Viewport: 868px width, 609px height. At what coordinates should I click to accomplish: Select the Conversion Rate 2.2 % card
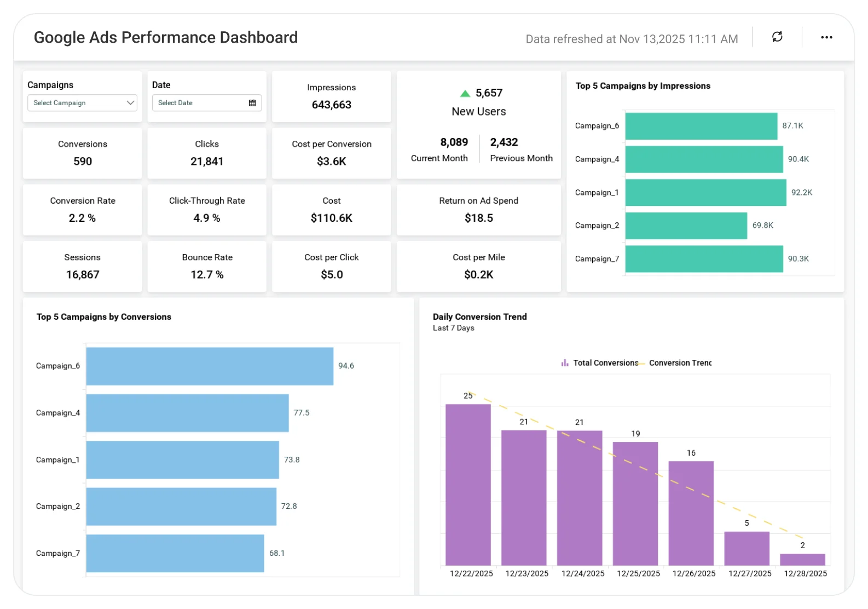pos(83,210)
